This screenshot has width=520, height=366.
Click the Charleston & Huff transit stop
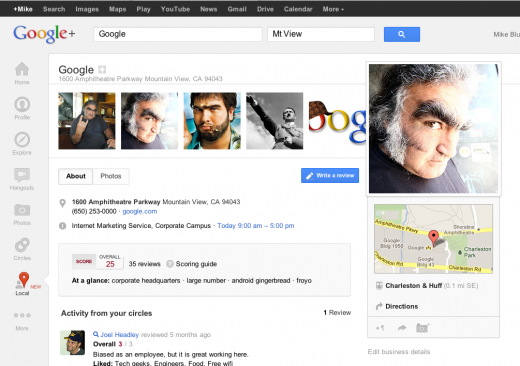click(x=414, y=286)
